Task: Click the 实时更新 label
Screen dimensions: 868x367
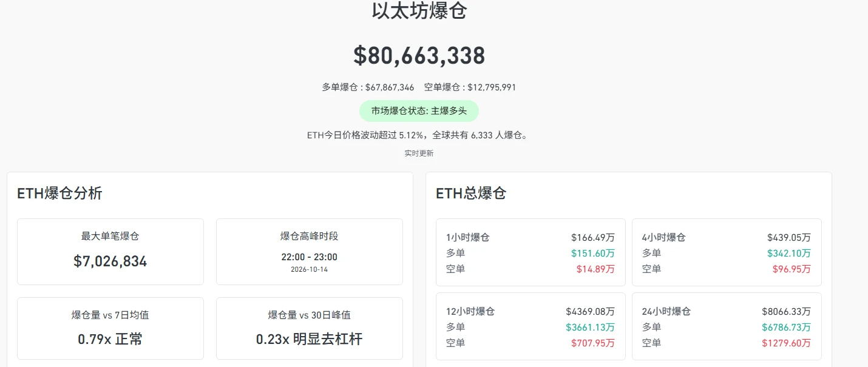Action: [x=419, y=153]
